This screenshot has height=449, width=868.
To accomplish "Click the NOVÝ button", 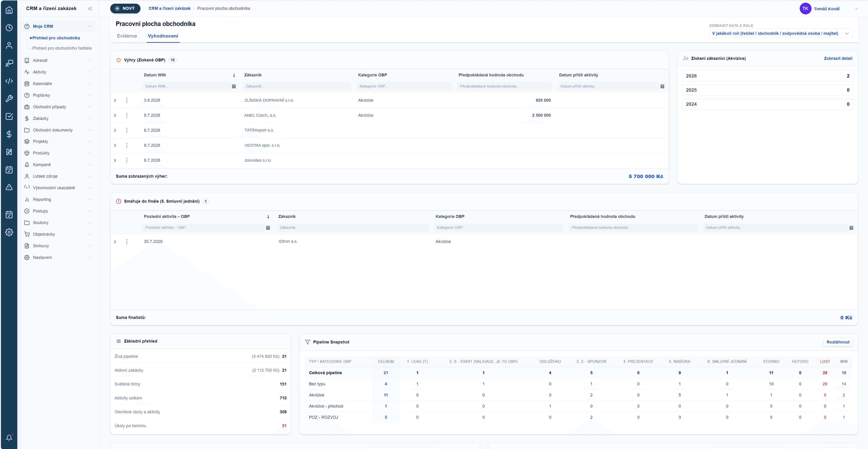I will pos(125,8).
